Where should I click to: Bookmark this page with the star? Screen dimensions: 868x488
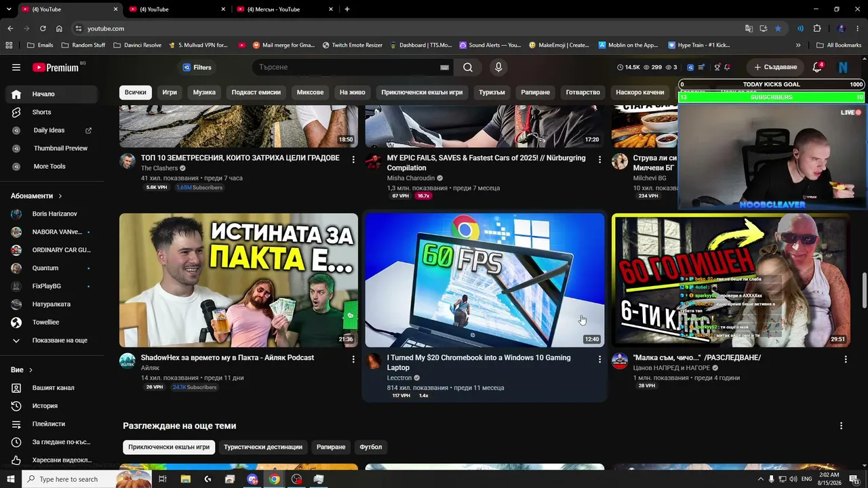778,28
